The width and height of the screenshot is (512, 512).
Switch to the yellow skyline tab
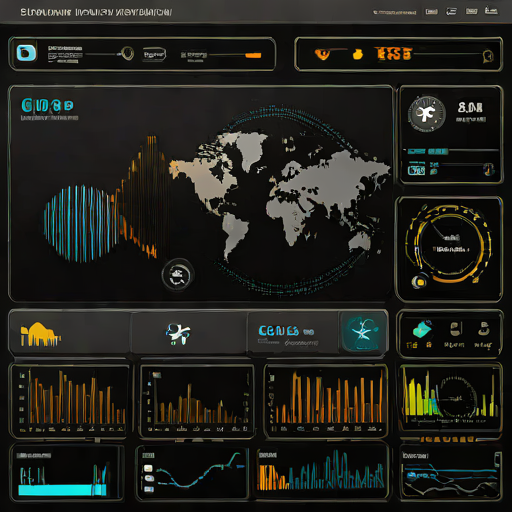click(x=40, y=334)
